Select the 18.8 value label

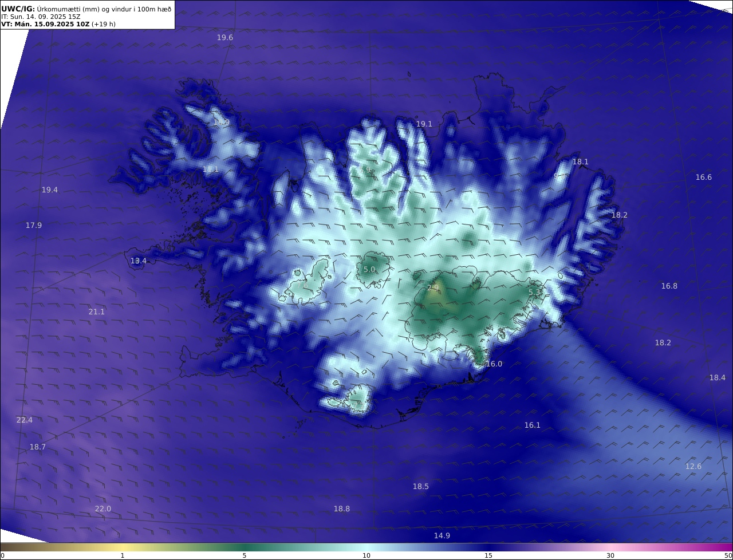[x=342, y=509]
